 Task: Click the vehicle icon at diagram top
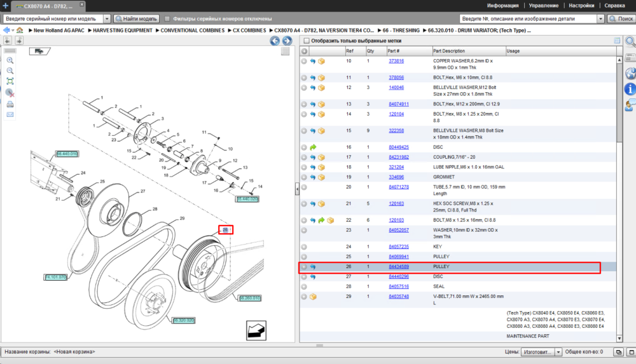39,51
